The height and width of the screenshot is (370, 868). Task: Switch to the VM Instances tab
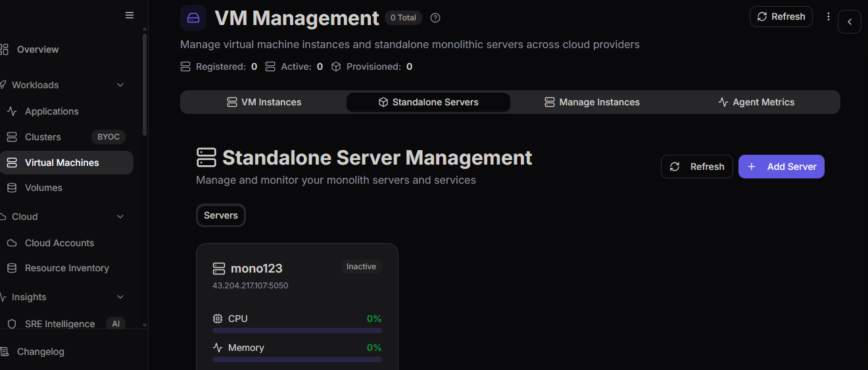[264, 102]
